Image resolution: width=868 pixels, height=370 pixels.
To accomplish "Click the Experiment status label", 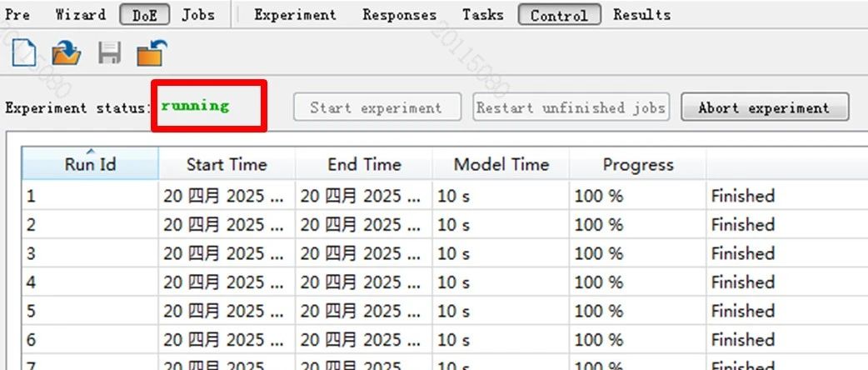I will pyautogui.click(x=78, y=107).
